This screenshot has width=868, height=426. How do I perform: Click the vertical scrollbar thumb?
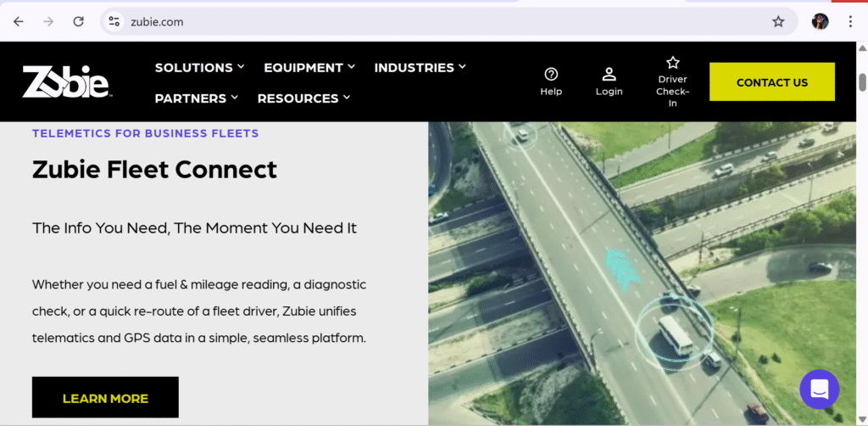862,82
